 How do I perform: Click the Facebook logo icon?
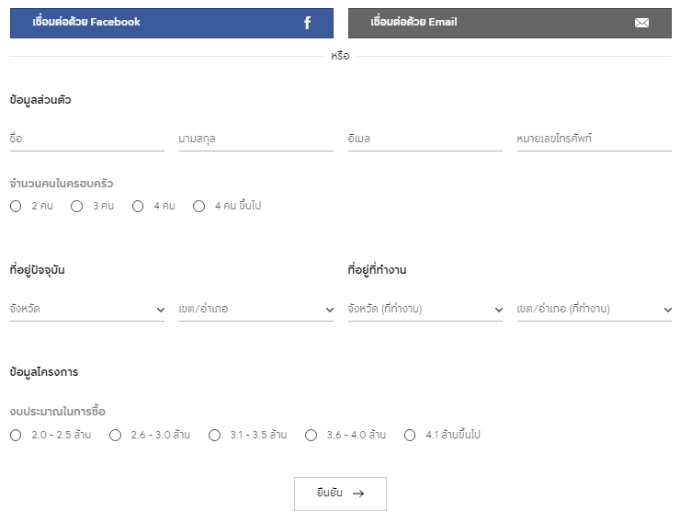[307, 23]
